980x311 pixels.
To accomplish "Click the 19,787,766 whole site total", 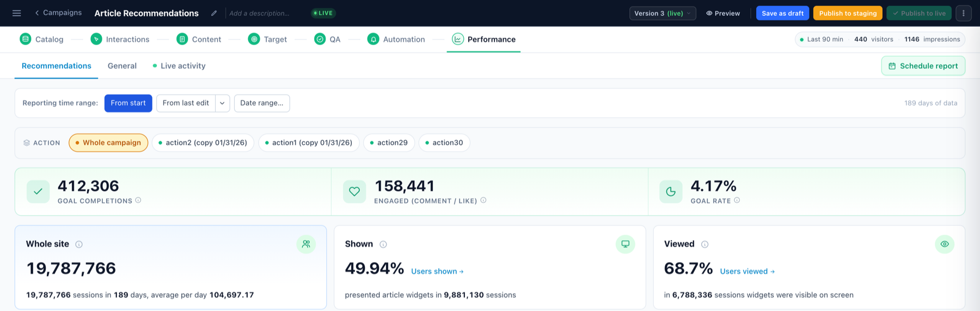I will point(71,268).
